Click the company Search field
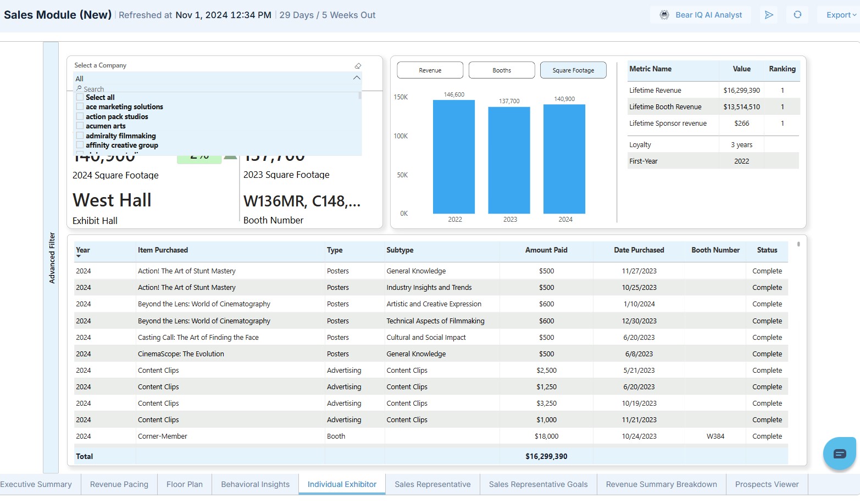The height and width of the screenshot is (504, 860). pyautogui.click(x=217, y=88)
